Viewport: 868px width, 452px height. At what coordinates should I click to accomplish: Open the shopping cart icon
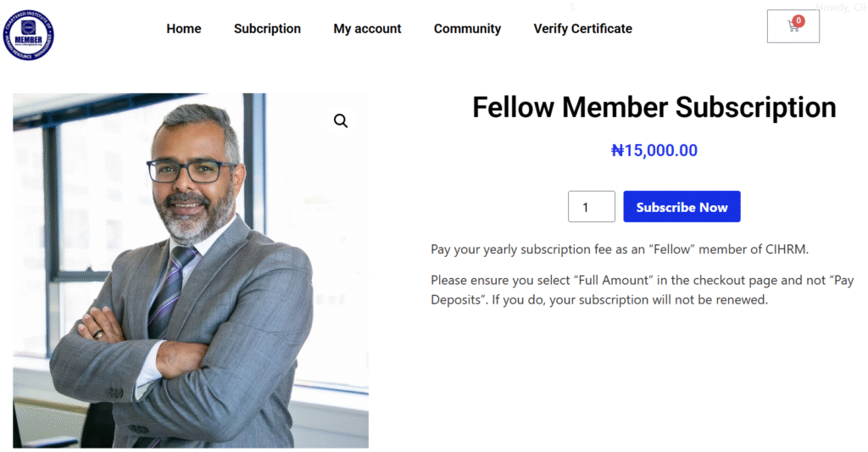point(793,27)
